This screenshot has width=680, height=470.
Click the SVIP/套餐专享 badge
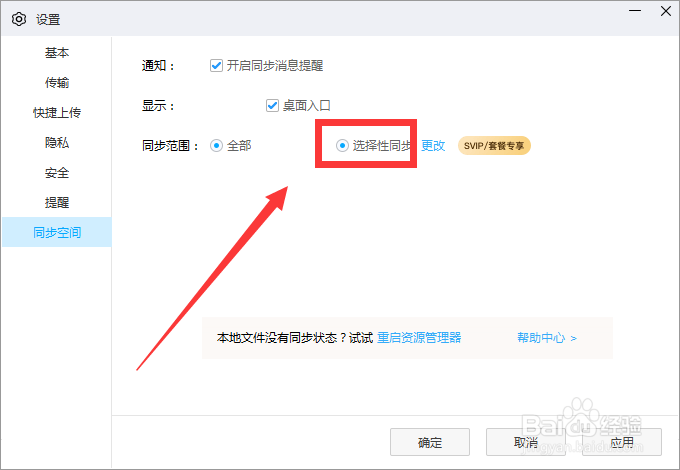point(494,146)
